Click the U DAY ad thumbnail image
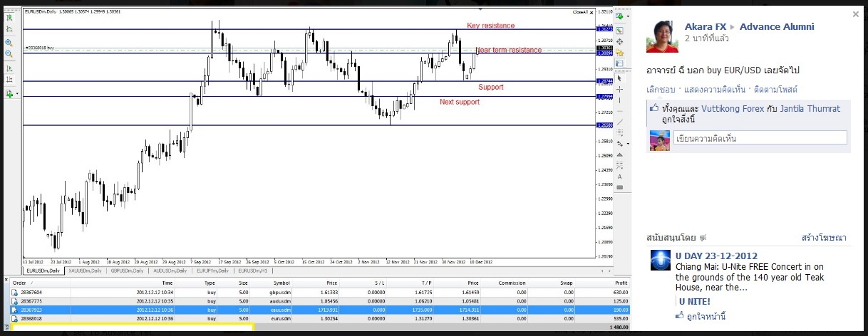The image size is (868, 336). tap(661, 261)
